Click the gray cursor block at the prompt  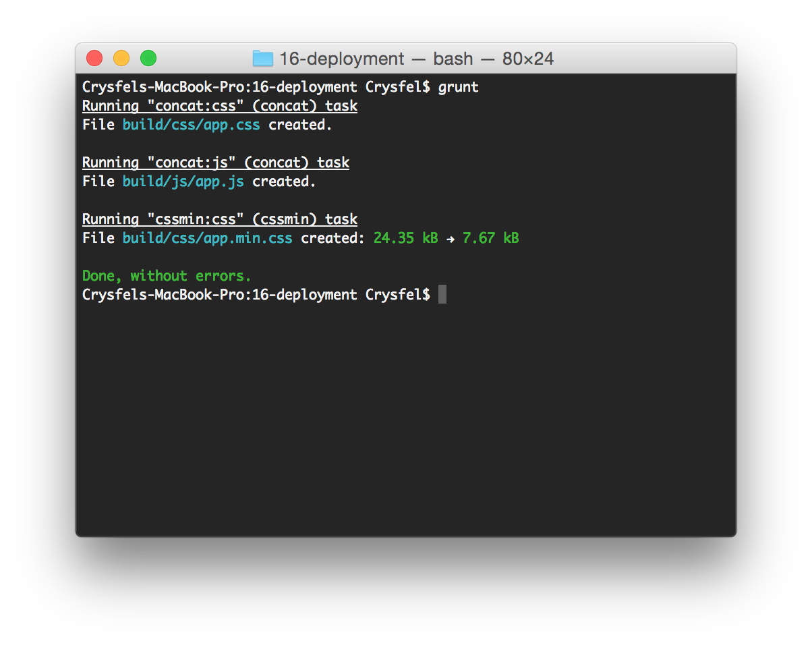(442, 294)
